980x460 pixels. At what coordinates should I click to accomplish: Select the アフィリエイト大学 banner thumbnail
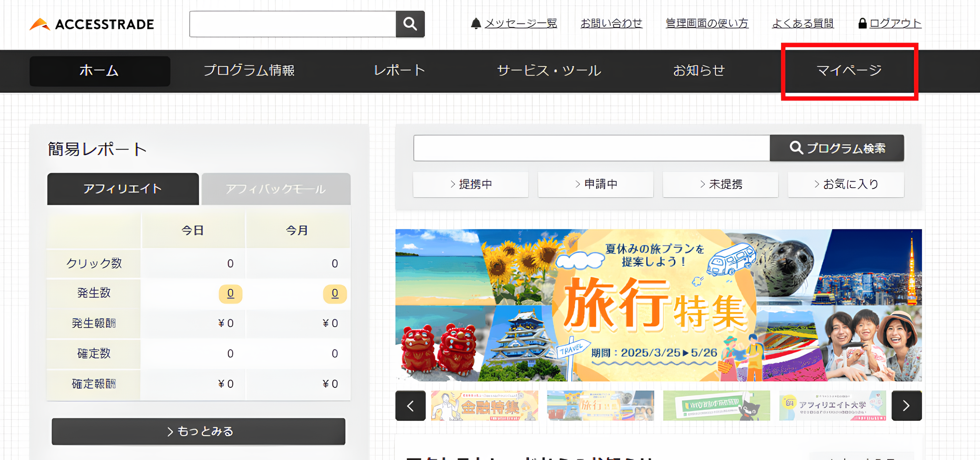832,406
